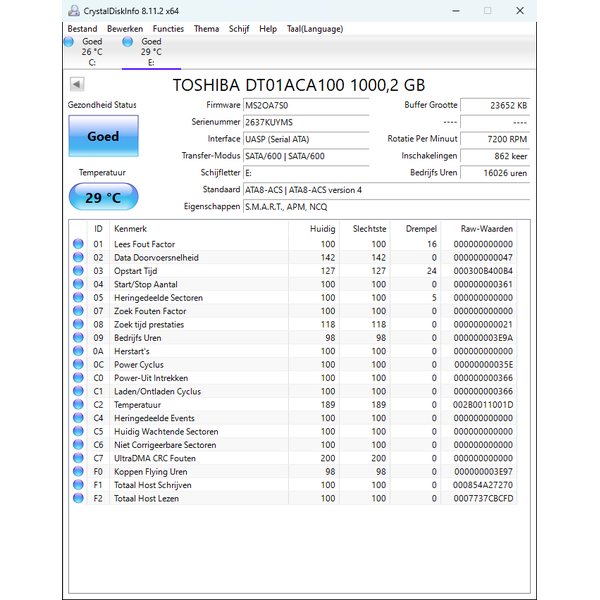Click the Interface field UASP (Serial ATA)
This screenshot has height=600, width=600.
pyautogui.click(x=306, y=139)
